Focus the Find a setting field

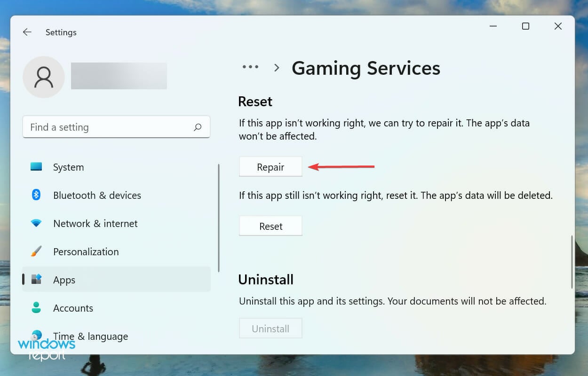pos(116,127)
